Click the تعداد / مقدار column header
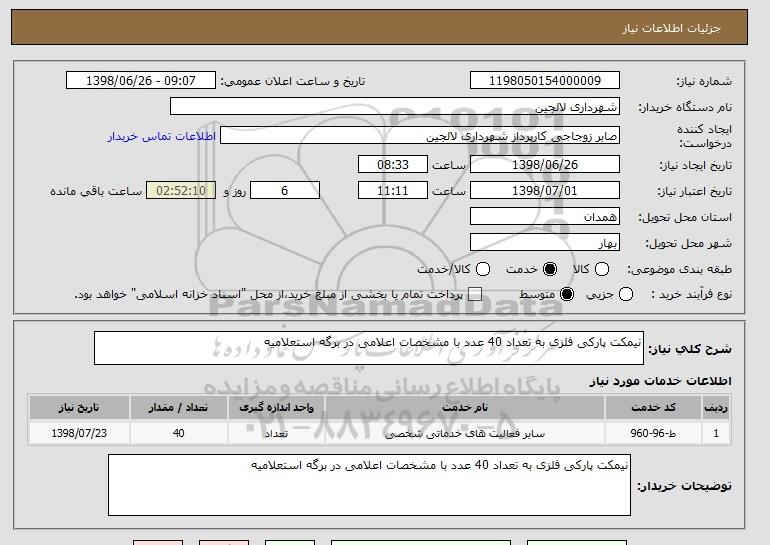The image size is (770, 545). [x=178, y=408]
